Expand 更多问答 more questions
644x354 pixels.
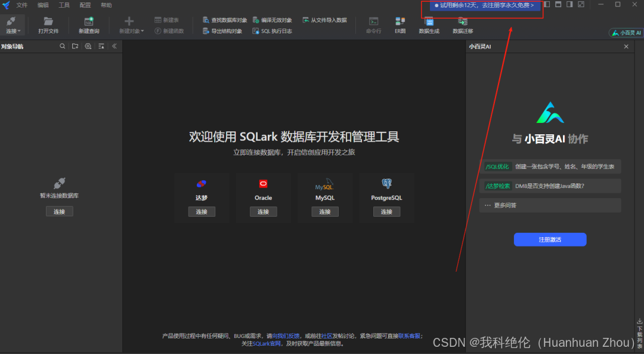coord(550,205)
